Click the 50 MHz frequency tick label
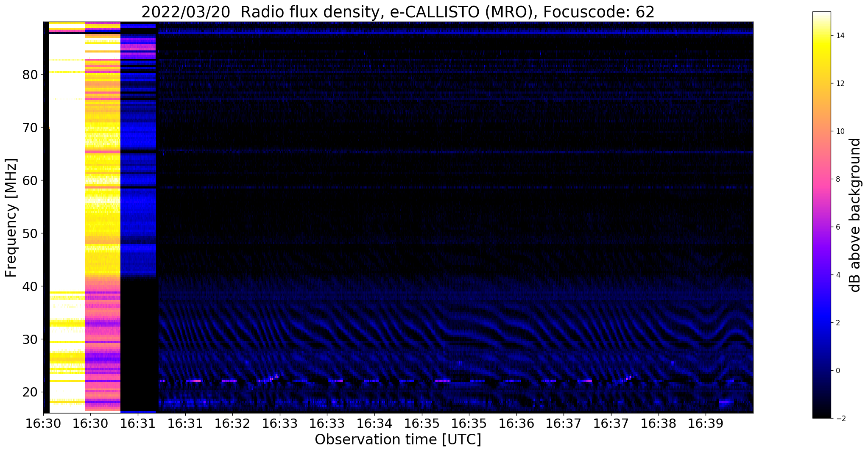 click(30, 234)
